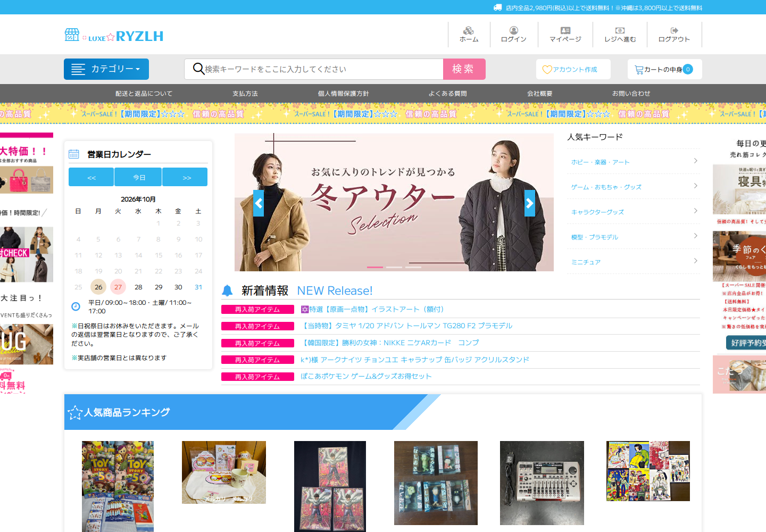
Task: Select calendar date 26
Action: point(98,287)
